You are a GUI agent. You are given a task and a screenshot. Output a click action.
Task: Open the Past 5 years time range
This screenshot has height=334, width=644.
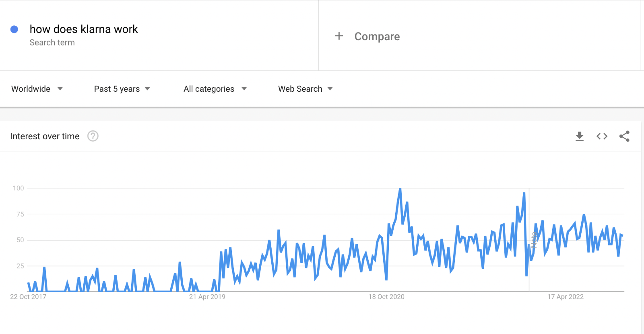(122, 89)
